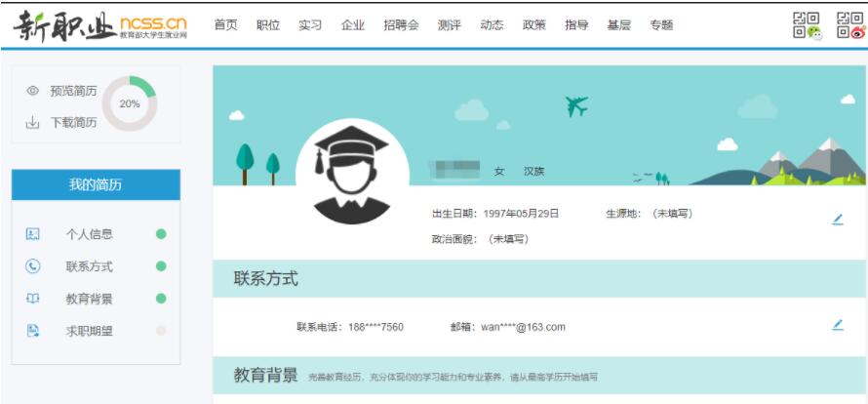868x404 pixels.
Task: Click the 我的简历 panel header
Action: (96, 184)
